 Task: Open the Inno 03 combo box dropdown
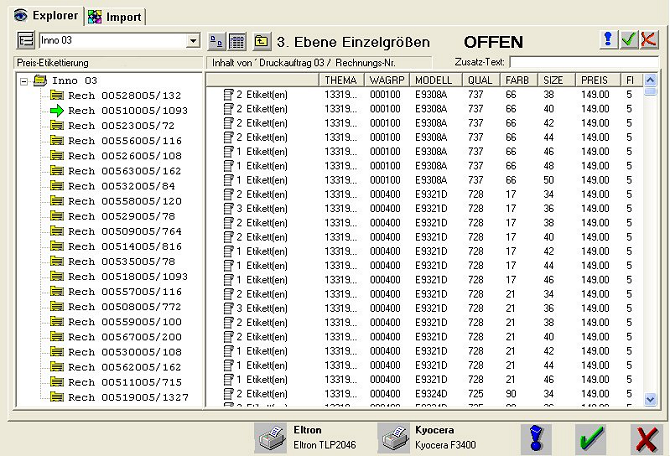(x=193, y=41)
